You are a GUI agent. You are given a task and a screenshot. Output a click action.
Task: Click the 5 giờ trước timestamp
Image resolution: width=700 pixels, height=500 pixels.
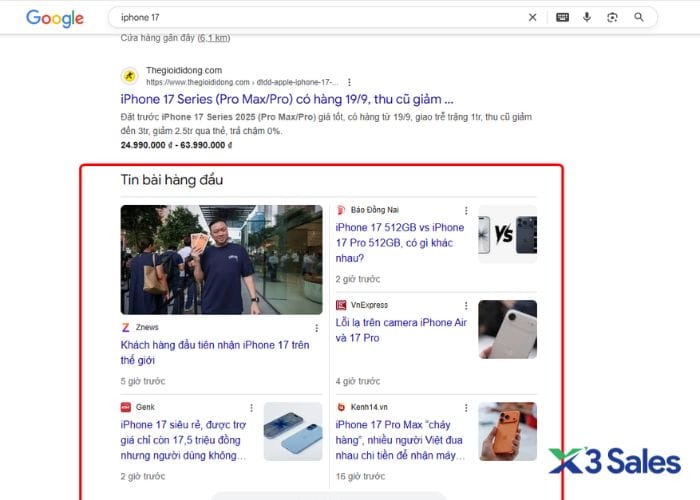point(143,381)
